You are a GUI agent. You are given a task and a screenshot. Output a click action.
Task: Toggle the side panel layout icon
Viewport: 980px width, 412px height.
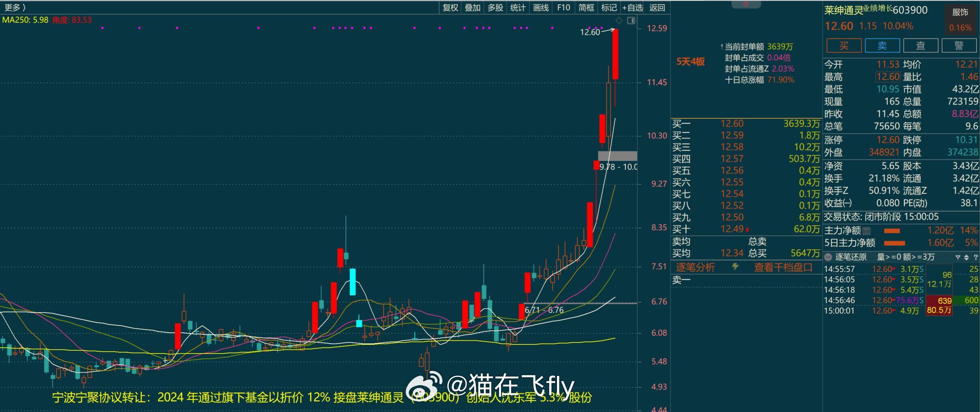631,20
